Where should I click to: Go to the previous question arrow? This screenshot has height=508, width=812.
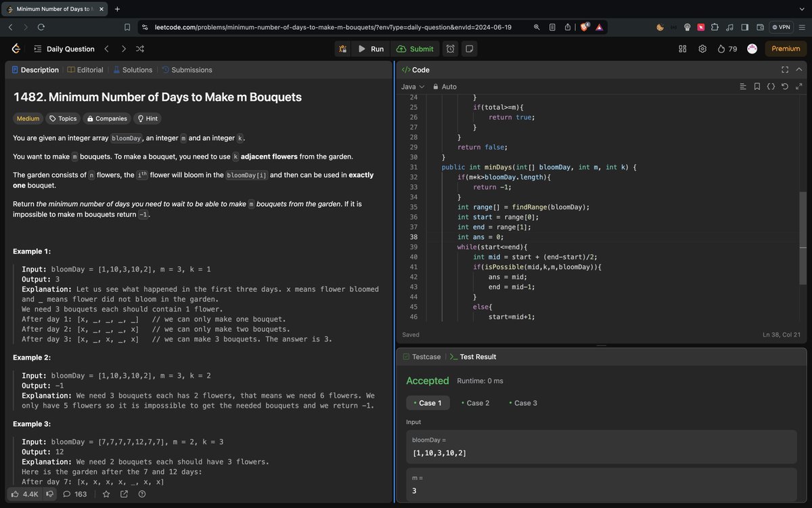tap(106, 49)
